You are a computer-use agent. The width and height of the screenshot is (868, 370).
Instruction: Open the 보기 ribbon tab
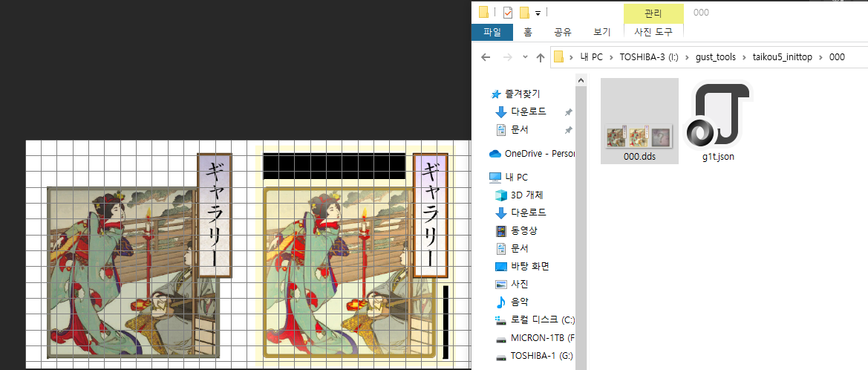pyautogui.click(x=601, y=32)
